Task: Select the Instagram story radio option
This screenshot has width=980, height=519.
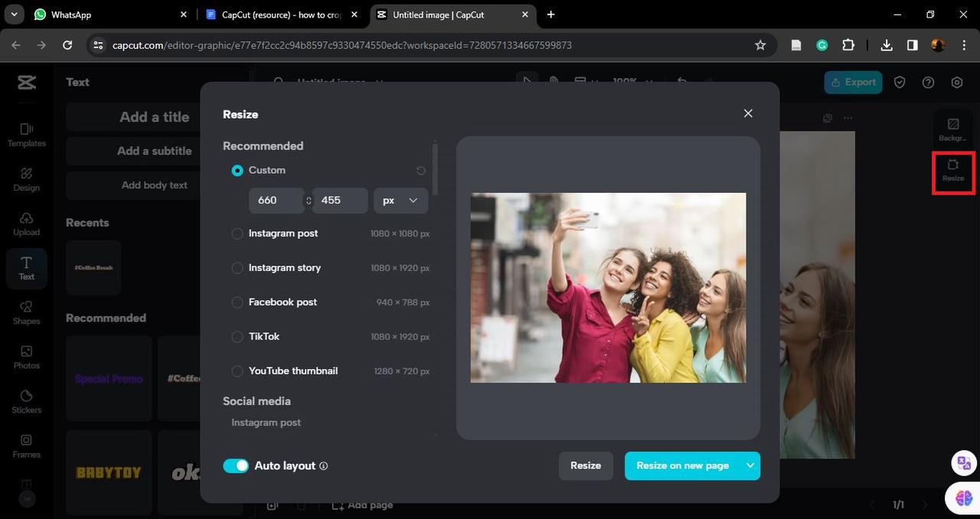Action: click(x=237, y=268)
